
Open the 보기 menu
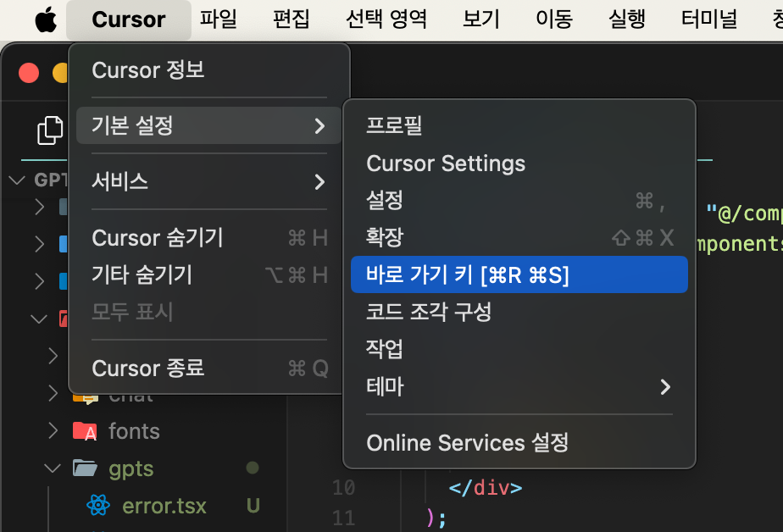[x=480, y=20]
